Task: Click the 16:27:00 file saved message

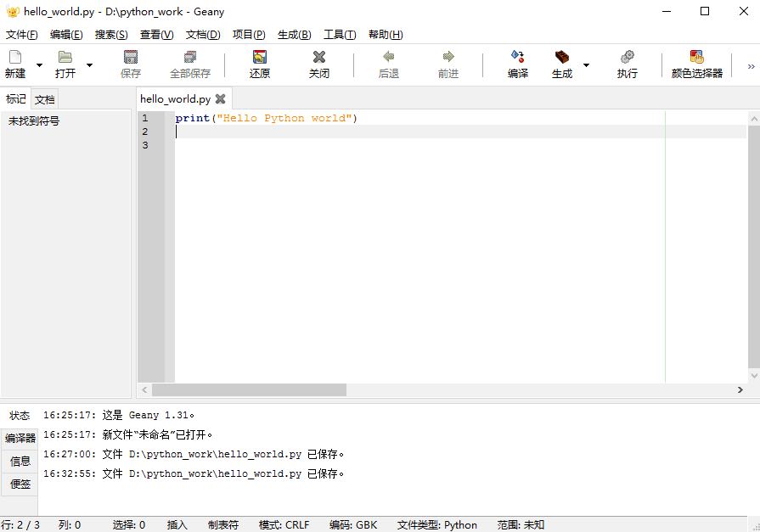Action: [x=194, y=454]
